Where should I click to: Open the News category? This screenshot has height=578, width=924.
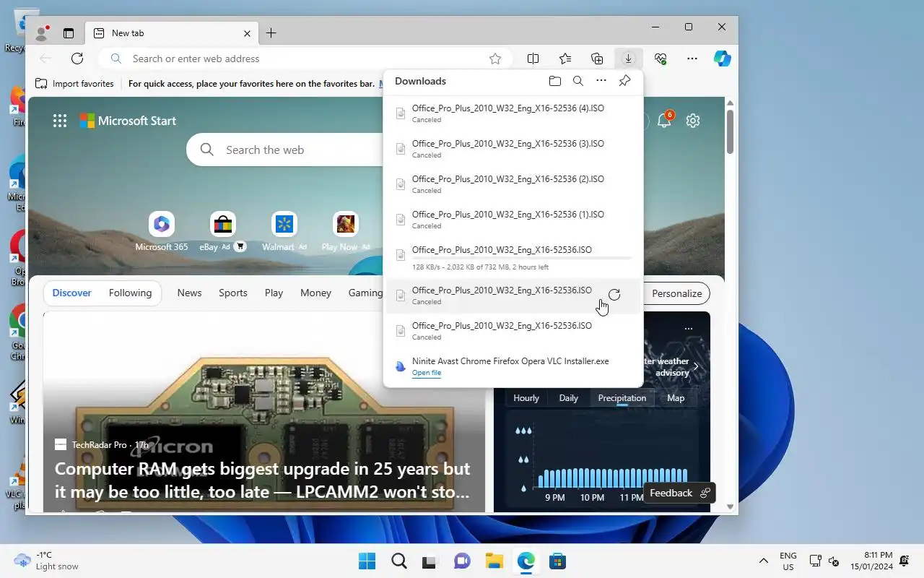[x=189, y=293]
